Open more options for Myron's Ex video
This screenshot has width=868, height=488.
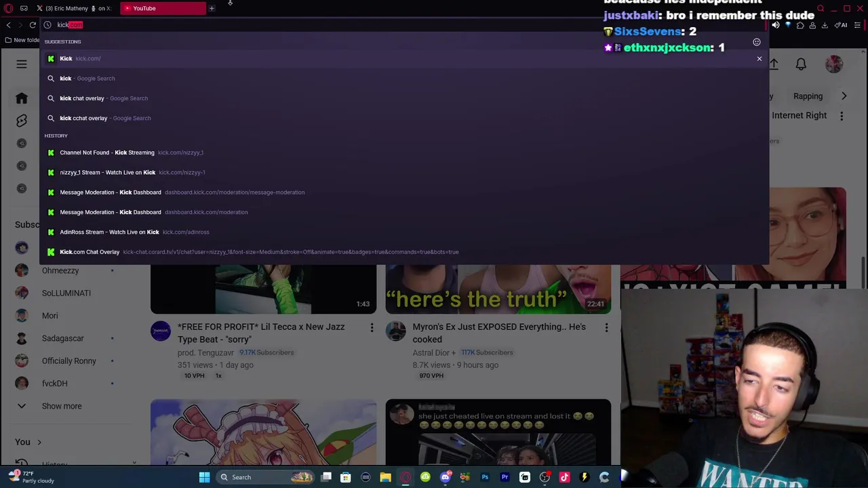click(x=606, y=328)
